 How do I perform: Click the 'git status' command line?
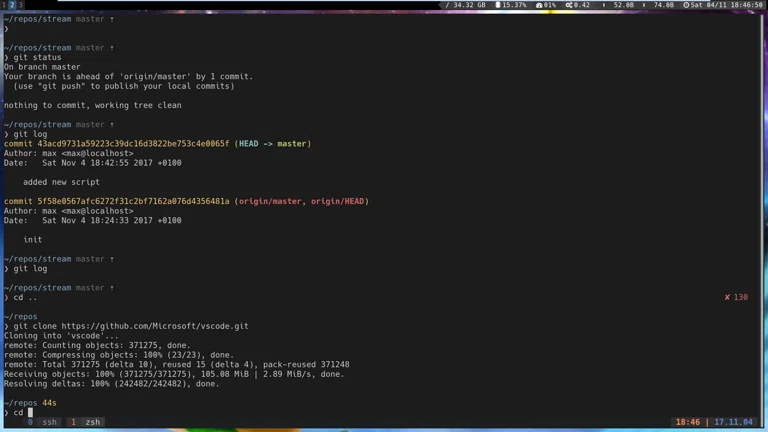pyautogui.click(x=33, y=57)
